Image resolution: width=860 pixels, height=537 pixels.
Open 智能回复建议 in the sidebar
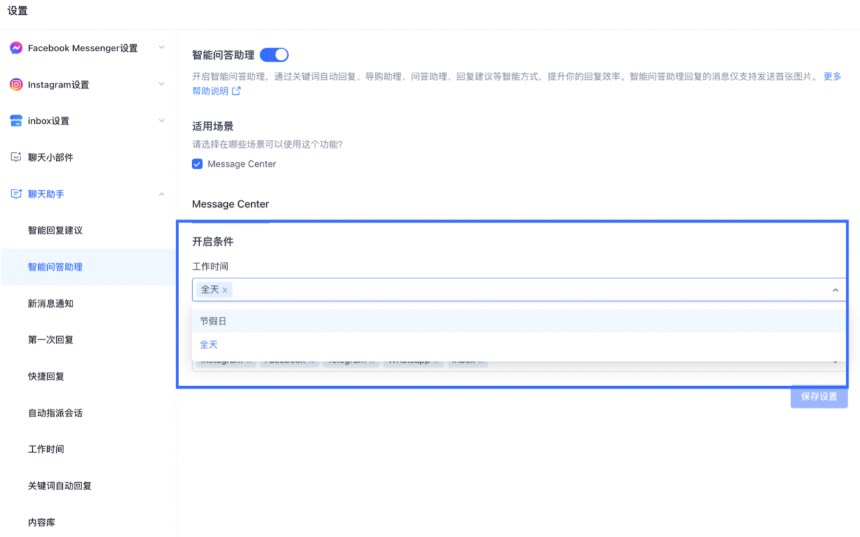point(55,230)
